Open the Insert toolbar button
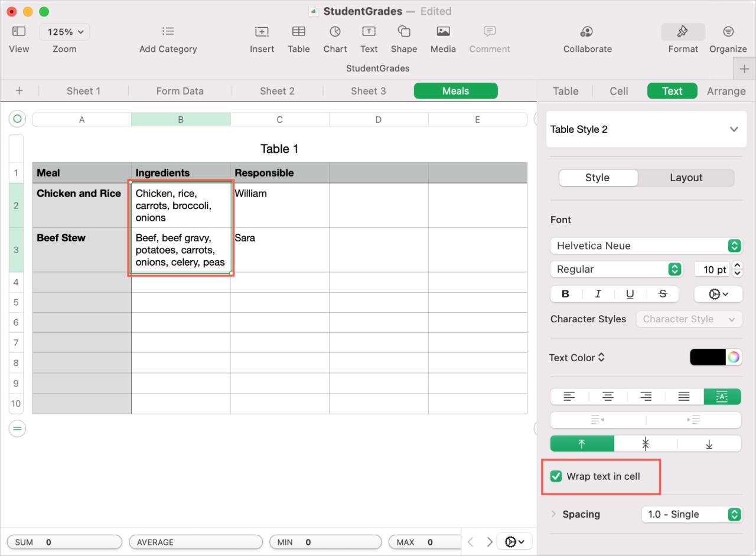The height and width of the screenshot is (556, 756). tap(262, 31)
